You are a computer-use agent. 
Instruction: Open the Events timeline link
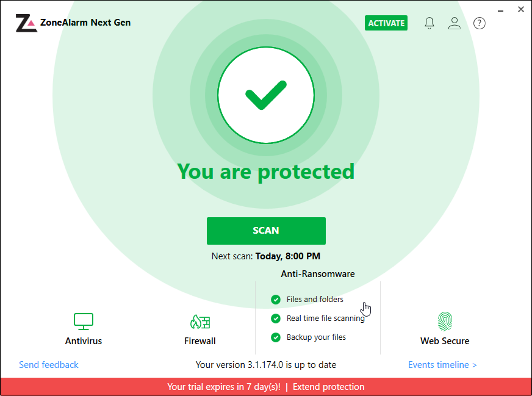point(442,364)
